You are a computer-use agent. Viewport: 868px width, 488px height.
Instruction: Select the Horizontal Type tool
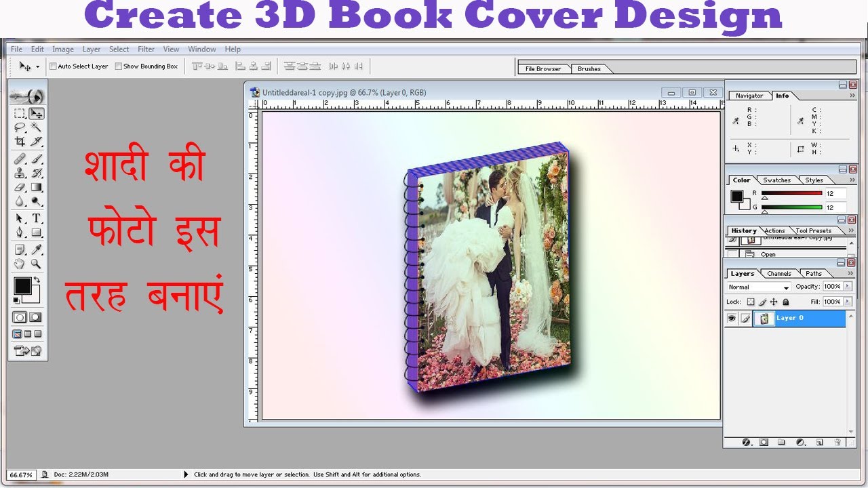[37, 218]
